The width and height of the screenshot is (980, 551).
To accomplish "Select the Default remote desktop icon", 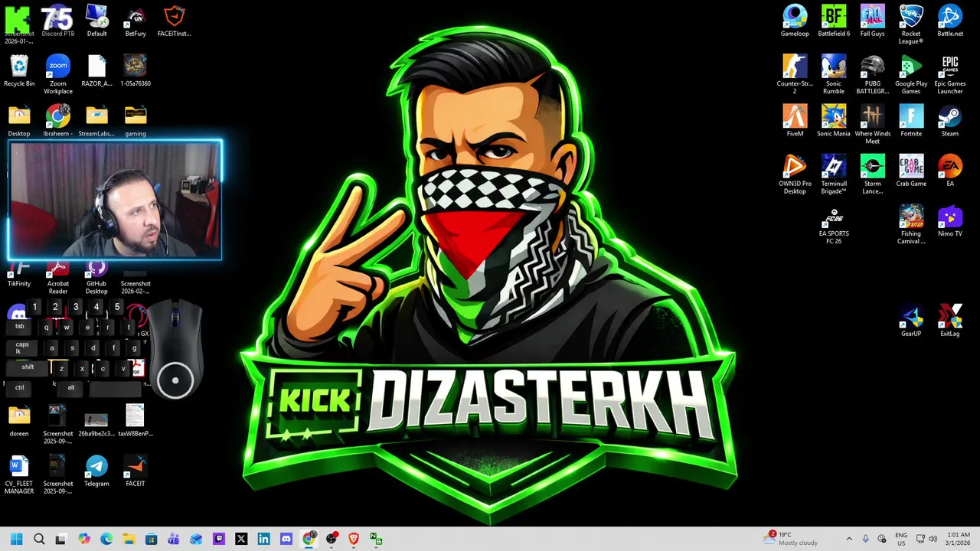I will [96, 21].
